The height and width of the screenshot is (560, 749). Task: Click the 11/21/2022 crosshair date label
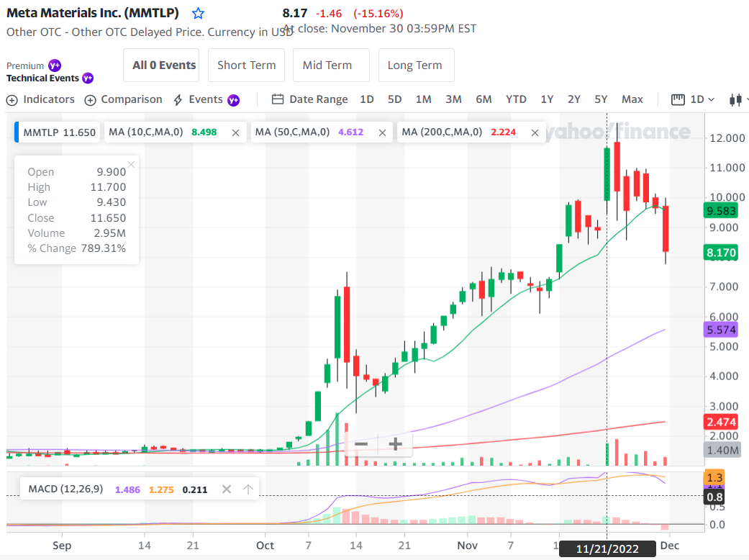tap(607, 549)
